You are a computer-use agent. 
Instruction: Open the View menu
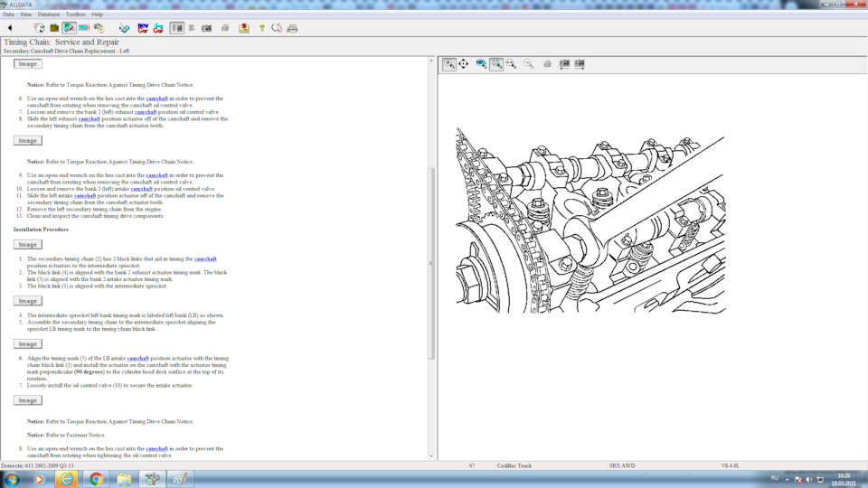(x=25, y=14)
